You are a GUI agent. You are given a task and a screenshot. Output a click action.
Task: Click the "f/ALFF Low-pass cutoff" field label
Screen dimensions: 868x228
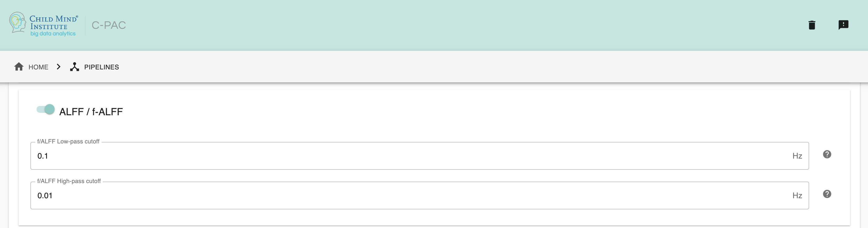[68, 142]
